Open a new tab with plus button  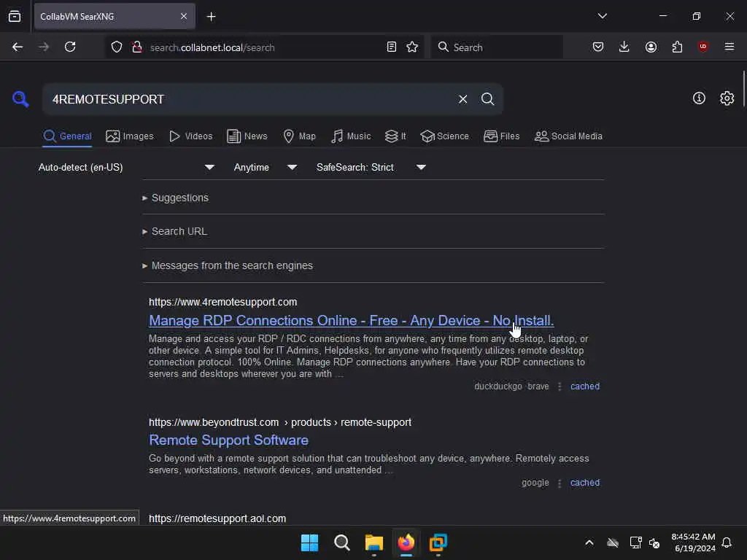tap(211, 17)
